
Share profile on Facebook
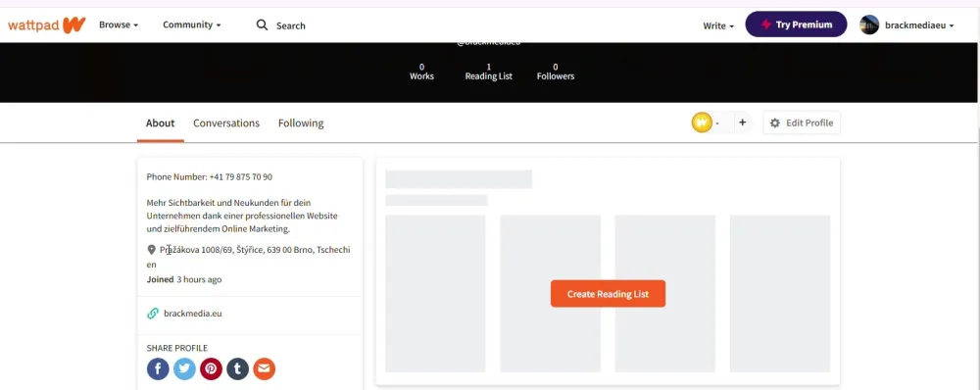pos(158,368)
